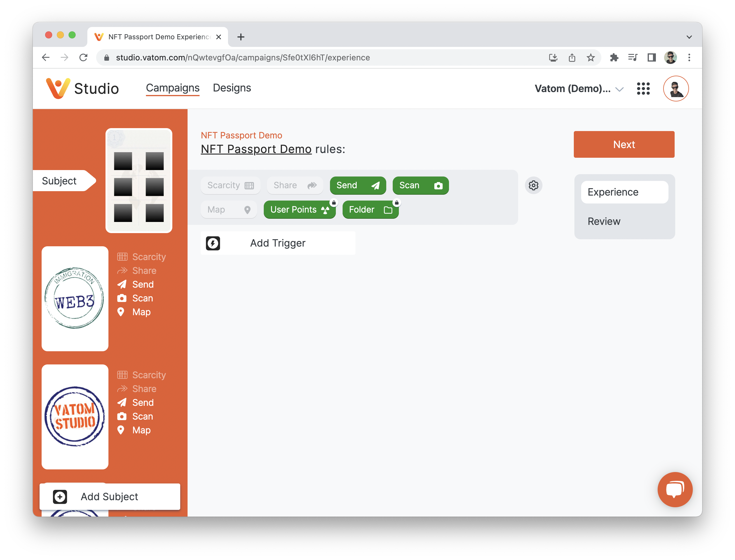Expand the Chrome tab search chevron
The width and height of the screenshot is (735, 560).
click(x=689, y=37)
